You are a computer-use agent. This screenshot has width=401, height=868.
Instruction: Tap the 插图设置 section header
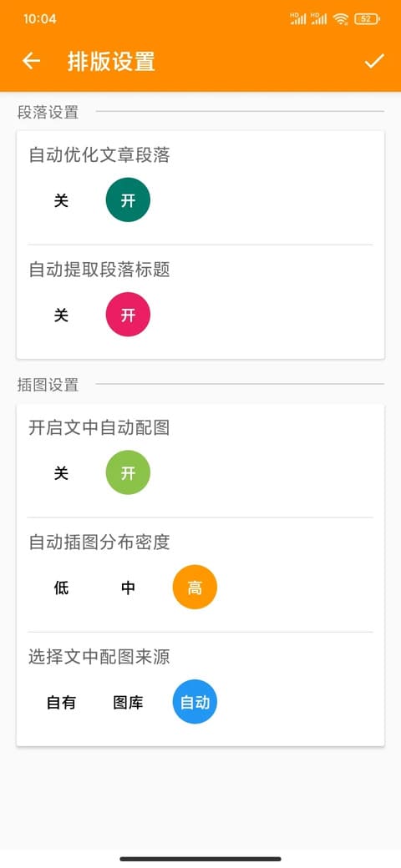point(48,385)
